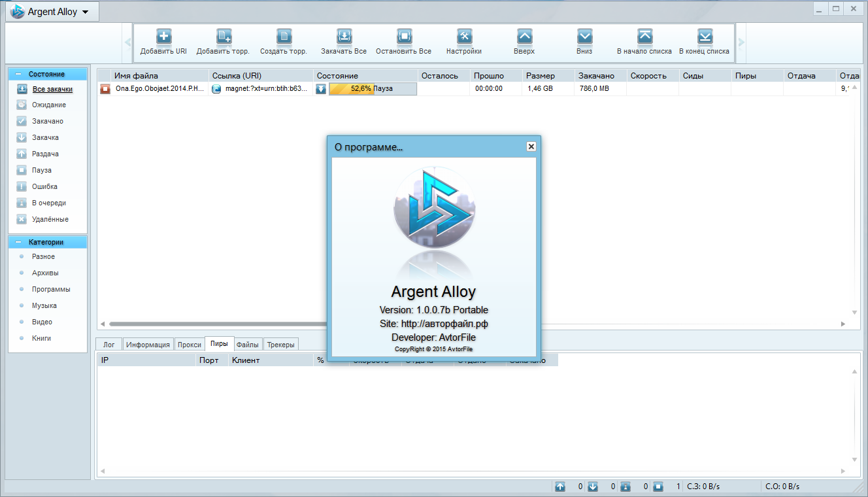Click download list horizontal scrollbar
The width and height of the screenshot is (868, 497).
474,324
